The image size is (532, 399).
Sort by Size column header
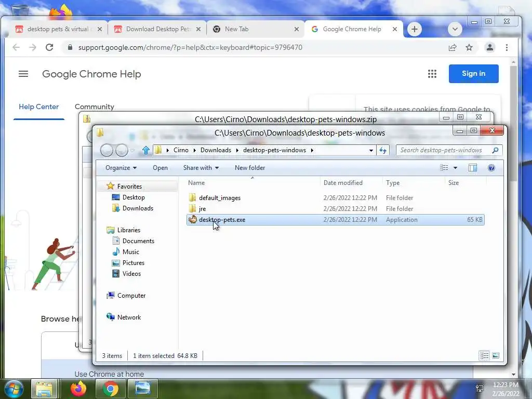tap(465, 182)
